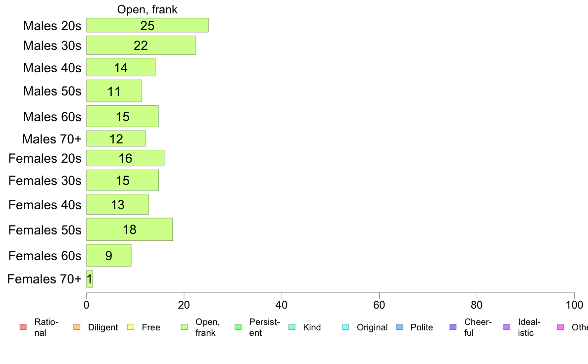Viewport: 588px width, 364px height.
Task: Select the Males 30s bar showing 22
Action: coord(141,45)
